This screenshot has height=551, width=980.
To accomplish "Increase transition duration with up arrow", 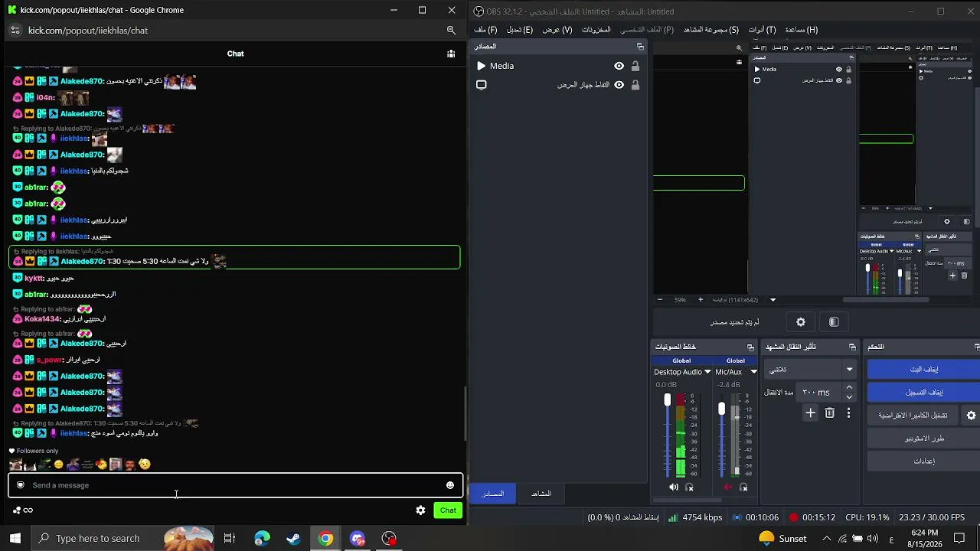I will coord(849,388).
